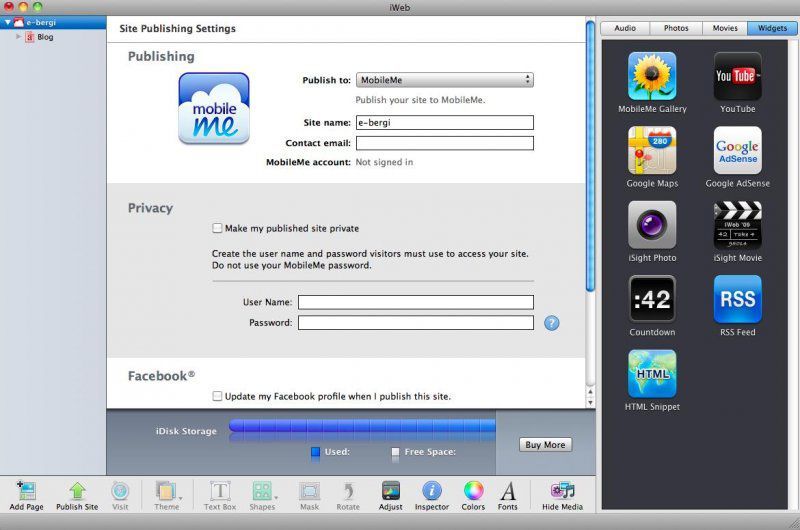
Task: Click the Add Page toolbar icon
Action: coord(26,491)
